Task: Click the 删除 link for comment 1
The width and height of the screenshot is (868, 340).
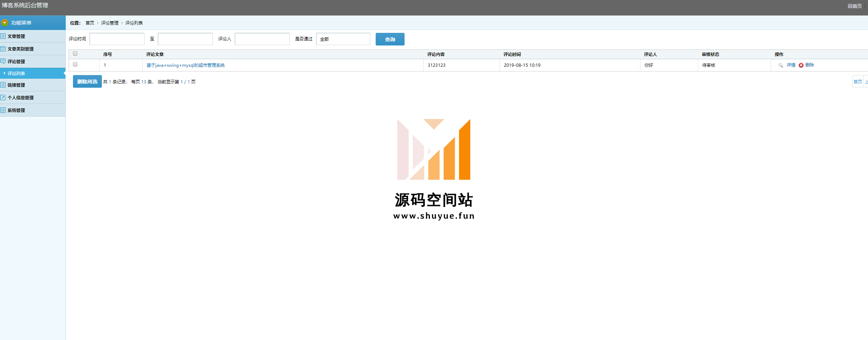Action: point(809,65)
